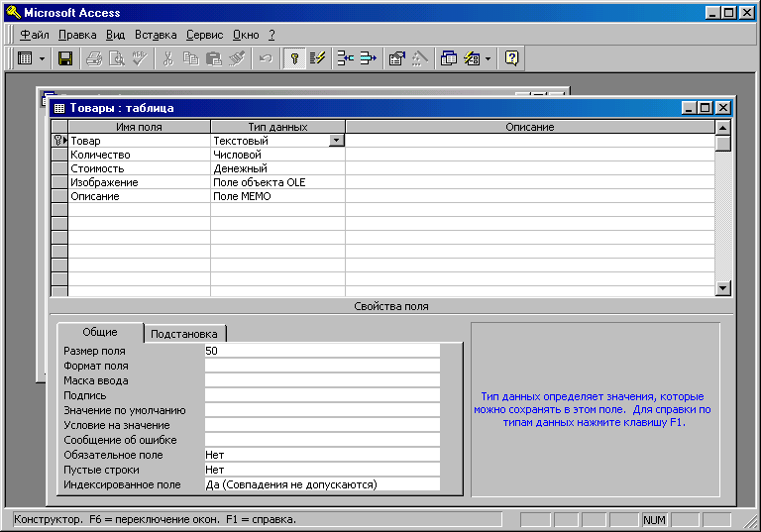The height and width of the screenshot is (532, 761).
Task: Click the Товары table window icon
Action: click(x=59, y=108)
